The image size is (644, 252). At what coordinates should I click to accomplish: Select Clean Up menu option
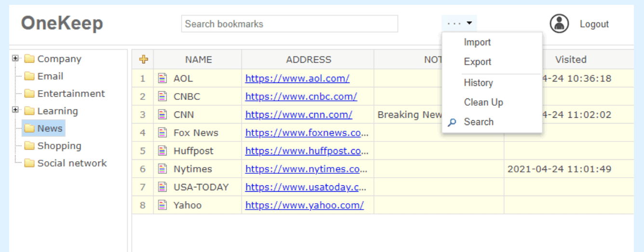click(x=483, y=102)
